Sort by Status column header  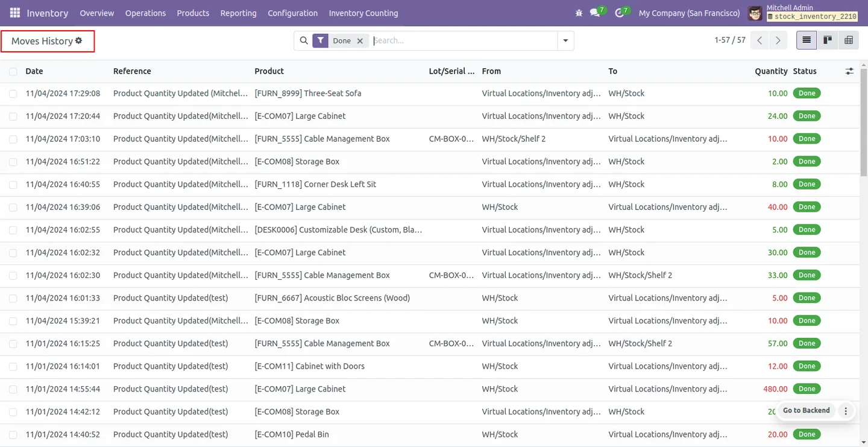pos(805,71)
